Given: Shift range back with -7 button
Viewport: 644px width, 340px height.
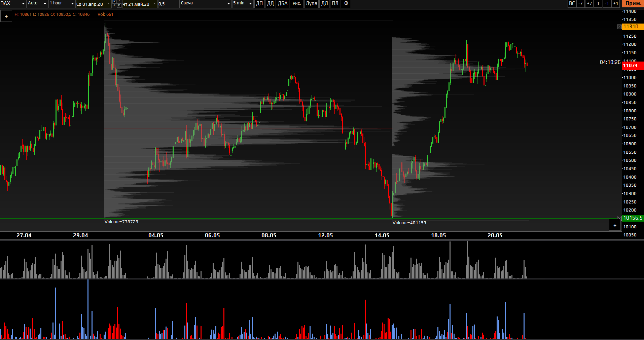Looking at the screenshot, I should tap(580, 3).
